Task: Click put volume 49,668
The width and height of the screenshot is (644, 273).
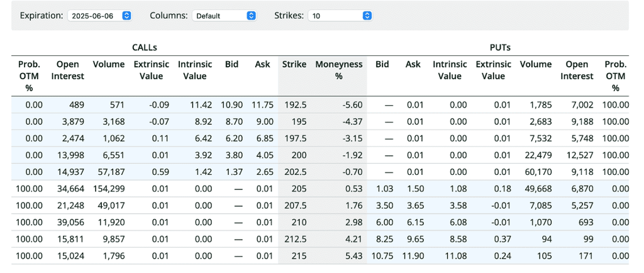Action: [538, 189]
